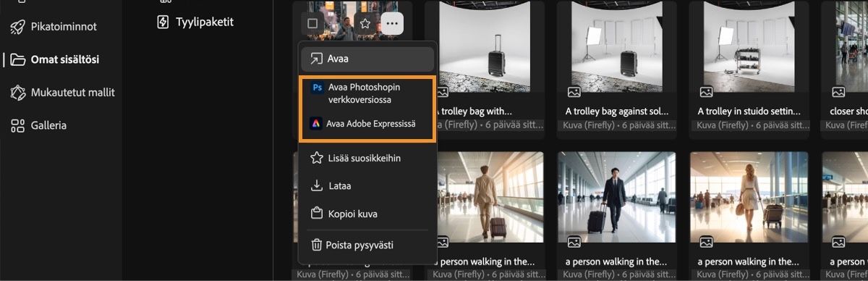
Task: Click the Mukautetut mallit icon
Action: point(18,93)
